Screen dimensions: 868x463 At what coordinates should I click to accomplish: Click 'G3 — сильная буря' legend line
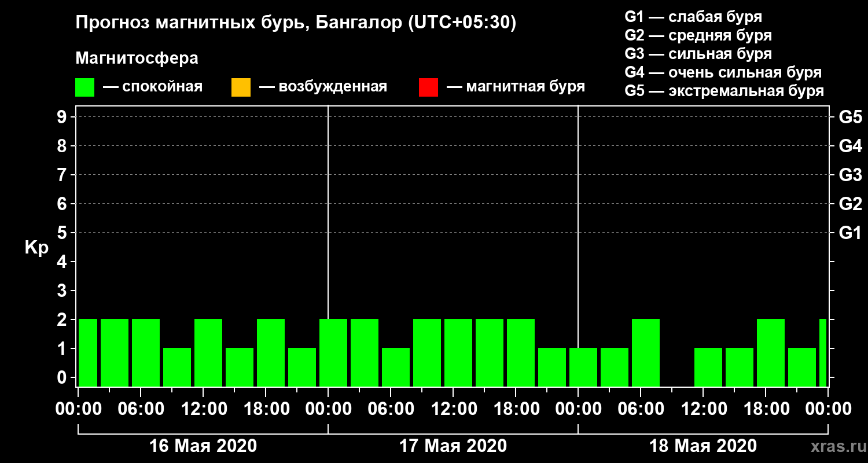point(698,54)
